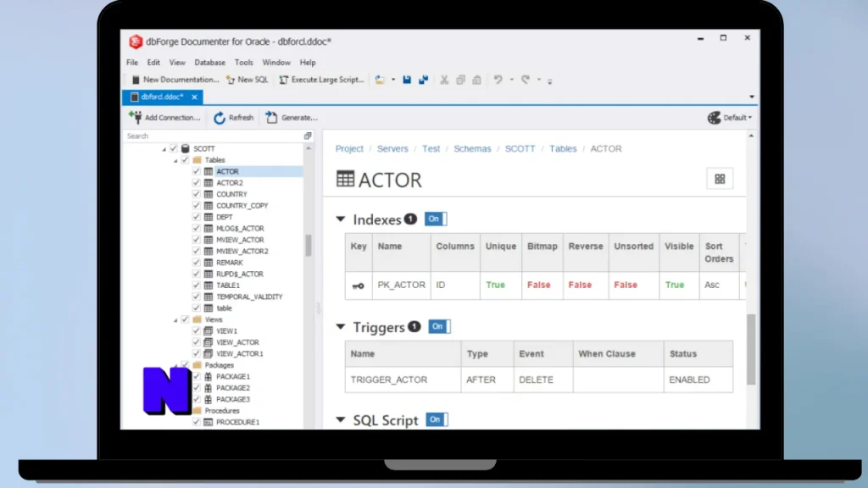Turn off the Indexes section toggle
This screenshot has width=868, height=488.
pos(436,219)
